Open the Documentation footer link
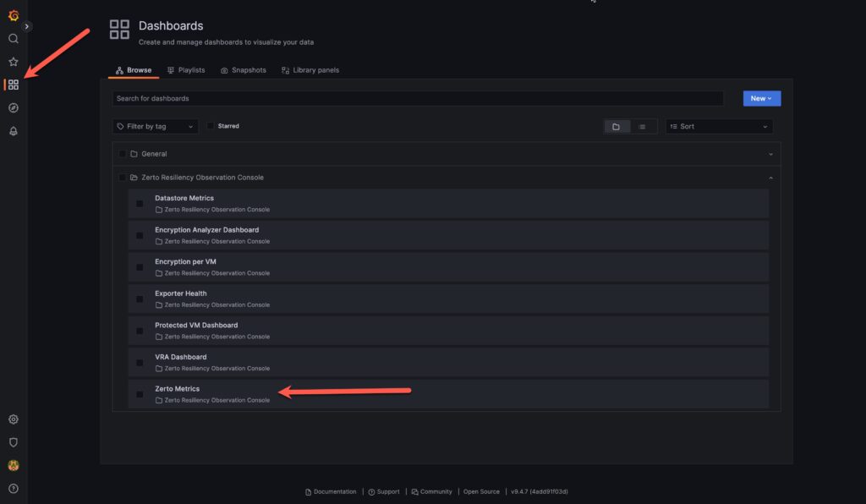Screen dimensions: 866x504 (x=331, y=492)
